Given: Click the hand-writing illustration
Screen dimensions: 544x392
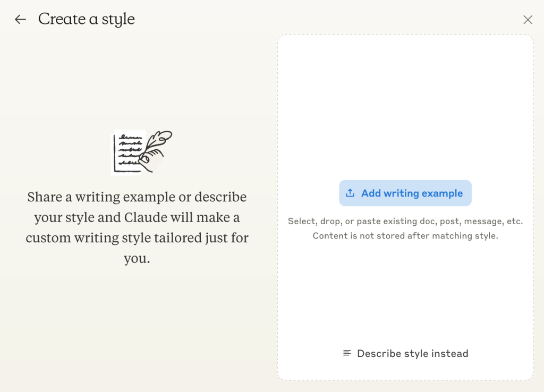Looking at the screenshot, I should [141, 152].
